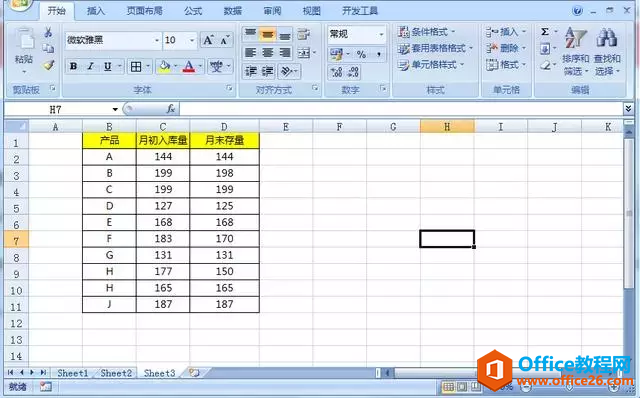The width and height of the screenshot is (640, 398).
Task: Toggle middle vertical alignment
Action: pyautogui.click(x=267, y=34)
